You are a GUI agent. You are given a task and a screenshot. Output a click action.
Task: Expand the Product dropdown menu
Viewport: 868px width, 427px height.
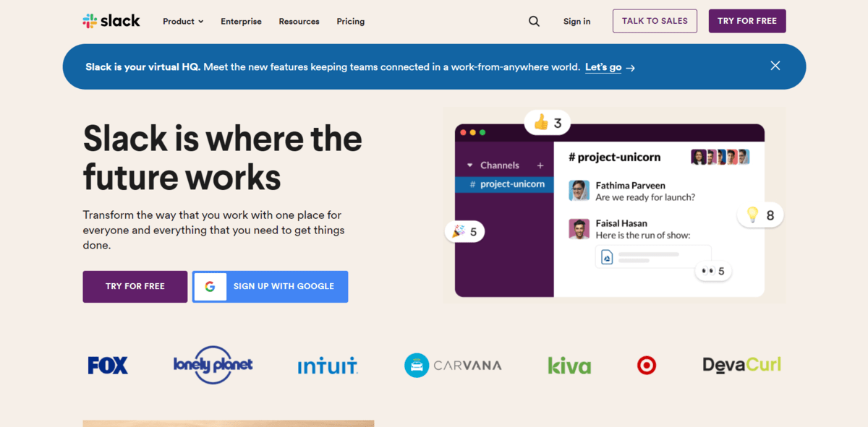tap(183, 22)
